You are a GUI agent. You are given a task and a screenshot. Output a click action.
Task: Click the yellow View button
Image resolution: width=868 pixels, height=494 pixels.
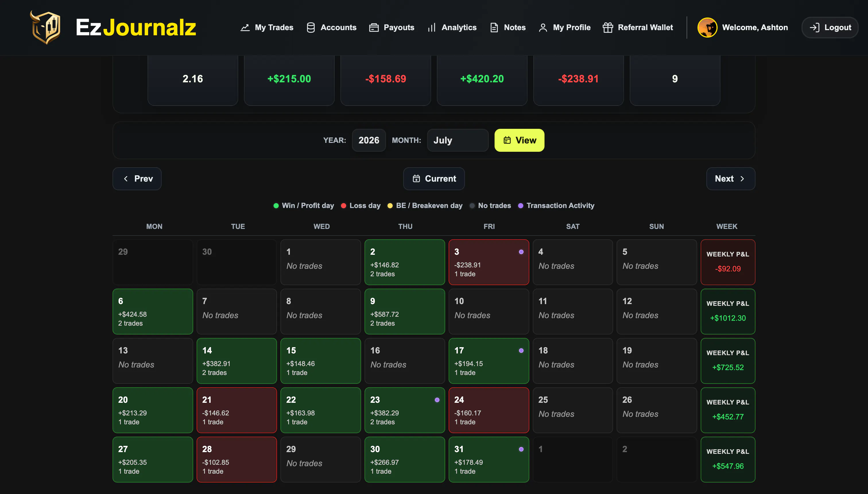click(x=519, y=140)
